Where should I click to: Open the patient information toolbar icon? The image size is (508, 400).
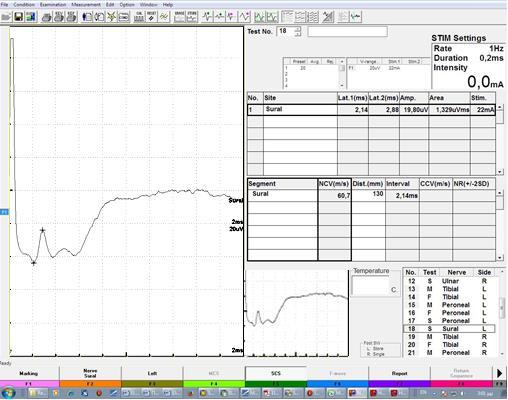(87, 17)
